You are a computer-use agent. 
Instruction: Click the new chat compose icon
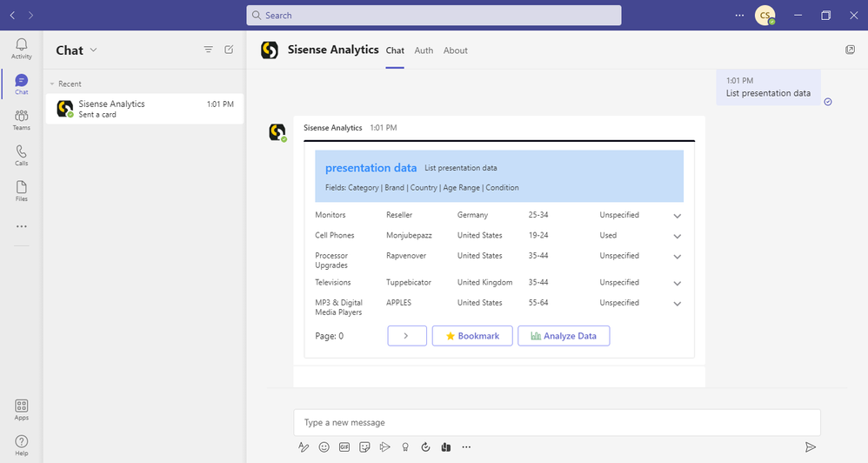(229, 50)
